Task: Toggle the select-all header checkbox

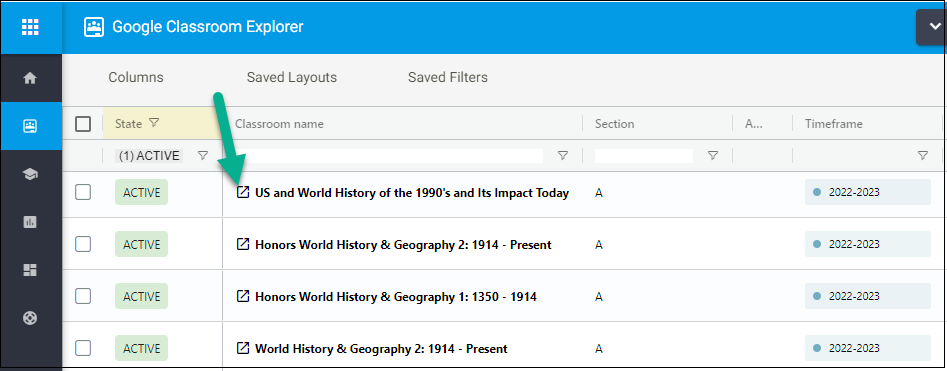Action: pos(83,124)
